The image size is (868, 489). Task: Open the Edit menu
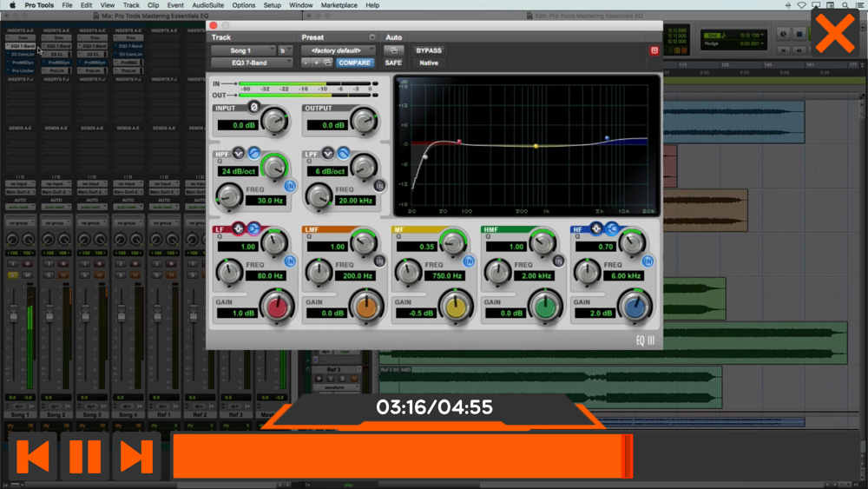tap(86, 5)
